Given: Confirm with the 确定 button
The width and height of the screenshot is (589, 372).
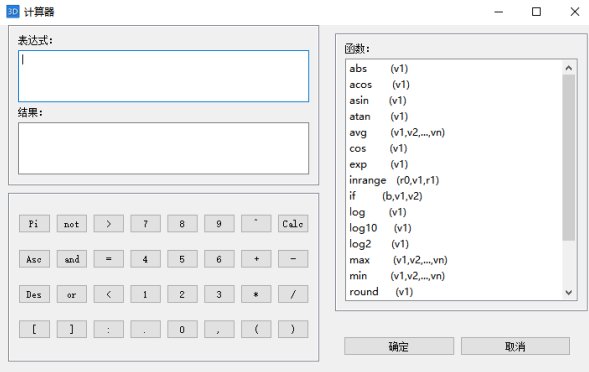Looking at the screenshot, I should pos(399,346).
